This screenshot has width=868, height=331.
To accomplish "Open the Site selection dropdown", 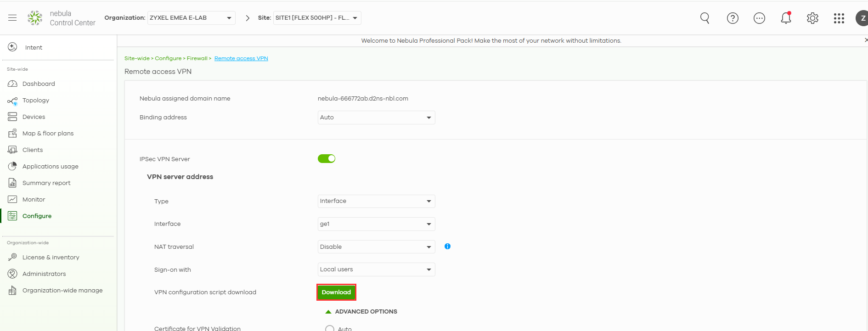I will point(317,18).
